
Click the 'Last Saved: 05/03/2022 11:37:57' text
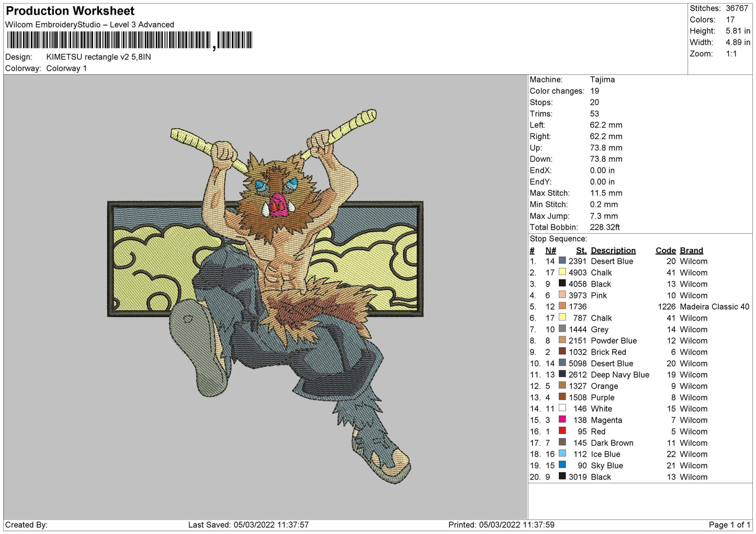click(249, 525)
